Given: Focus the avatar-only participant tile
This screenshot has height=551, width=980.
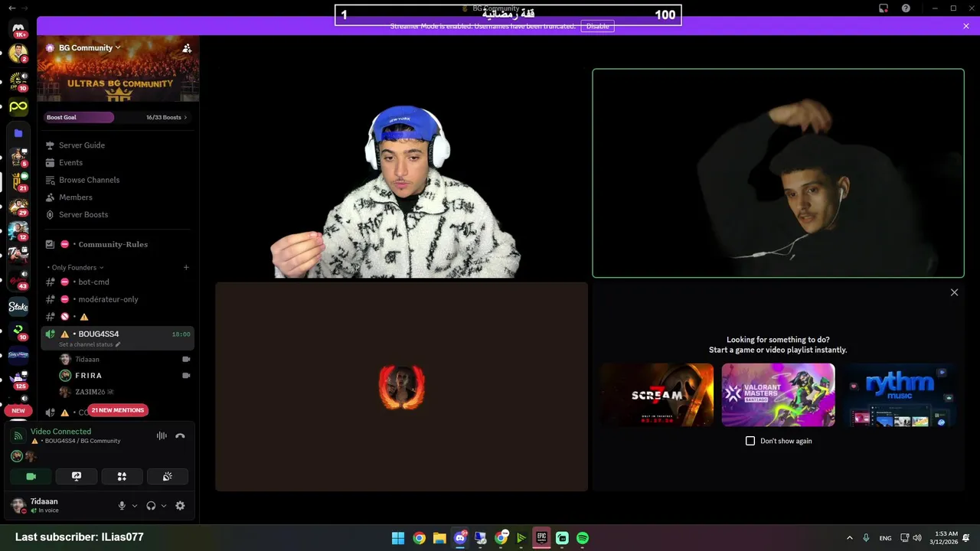Looking at the screenshot, I should click(401, 386).
